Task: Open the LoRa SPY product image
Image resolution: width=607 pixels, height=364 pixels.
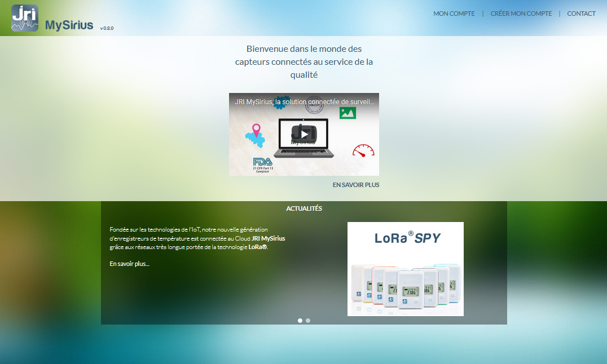Action: [405, 269]
